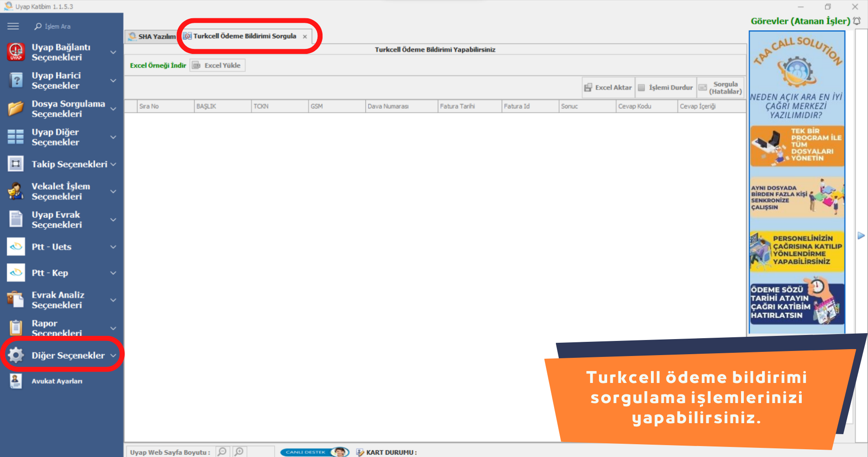Click the Fatura Tarihi column header
The width and height of the screenshot is (868, 457).
coord(470,106)
